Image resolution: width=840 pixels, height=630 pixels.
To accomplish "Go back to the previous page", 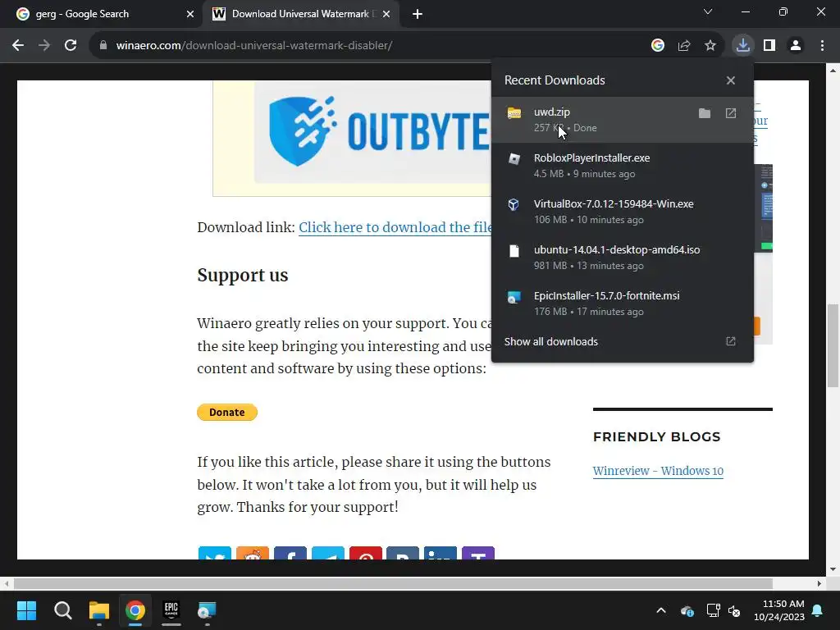I will [18, 46].
